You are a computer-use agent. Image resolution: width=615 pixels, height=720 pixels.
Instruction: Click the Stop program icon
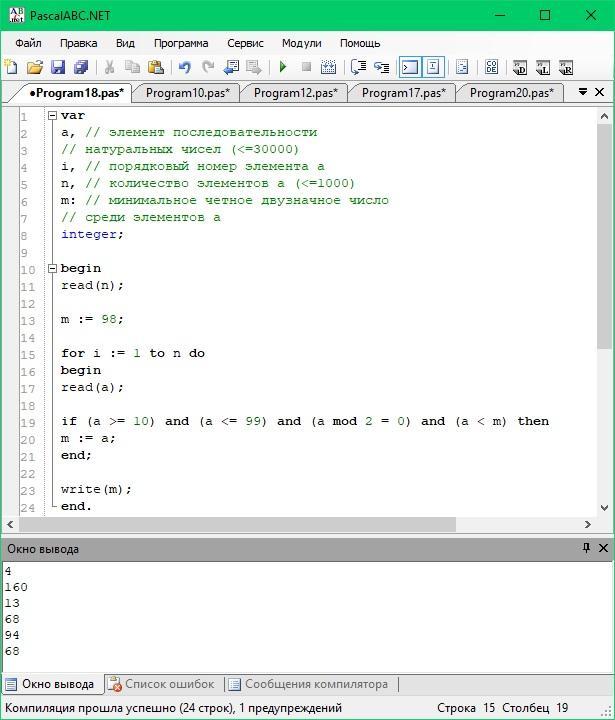coord(306,68)
